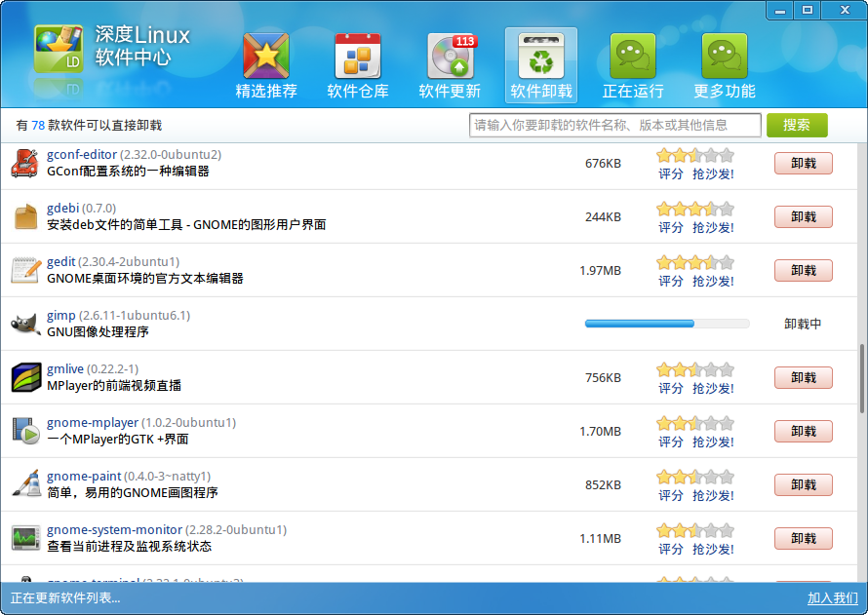Click the gimp uninstall progress bar
The width and height of the screenshot is (868, 615).
click(667, 324)
